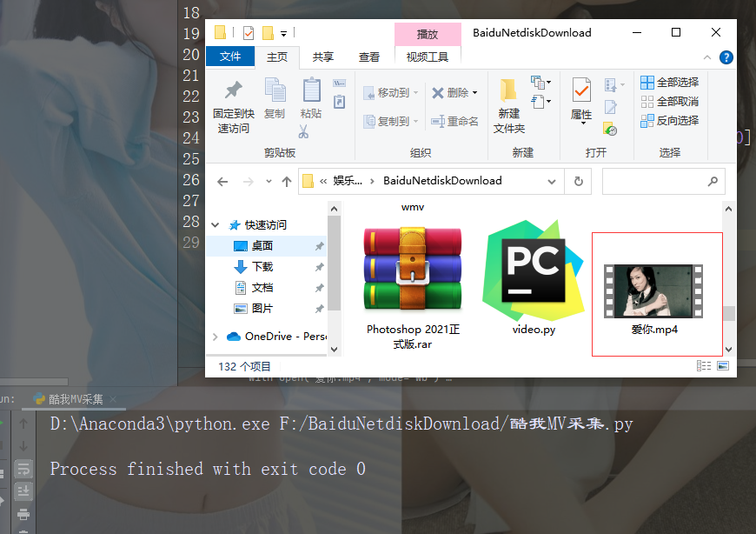The image size is (756, 534).
Task: Toggle PyCharm soft-wrap console icon
Action: 23,469
